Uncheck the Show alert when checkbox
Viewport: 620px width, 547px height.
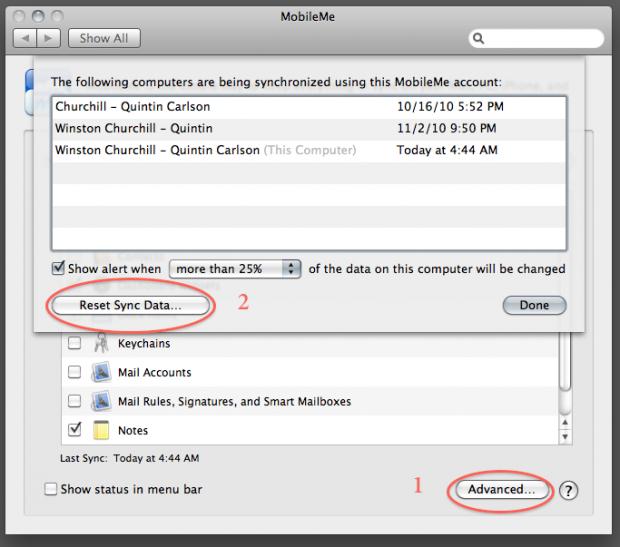tap(58, 269)
